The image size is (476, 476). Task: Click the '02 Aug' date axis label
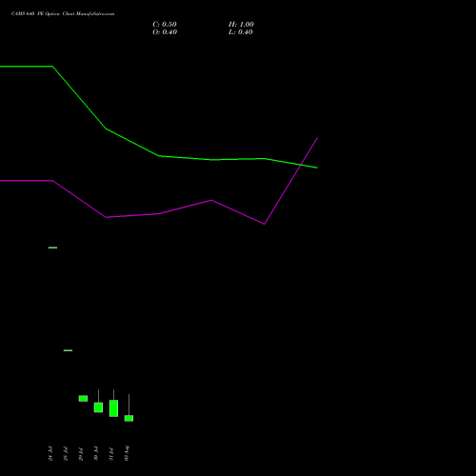(x=127, y=453)
